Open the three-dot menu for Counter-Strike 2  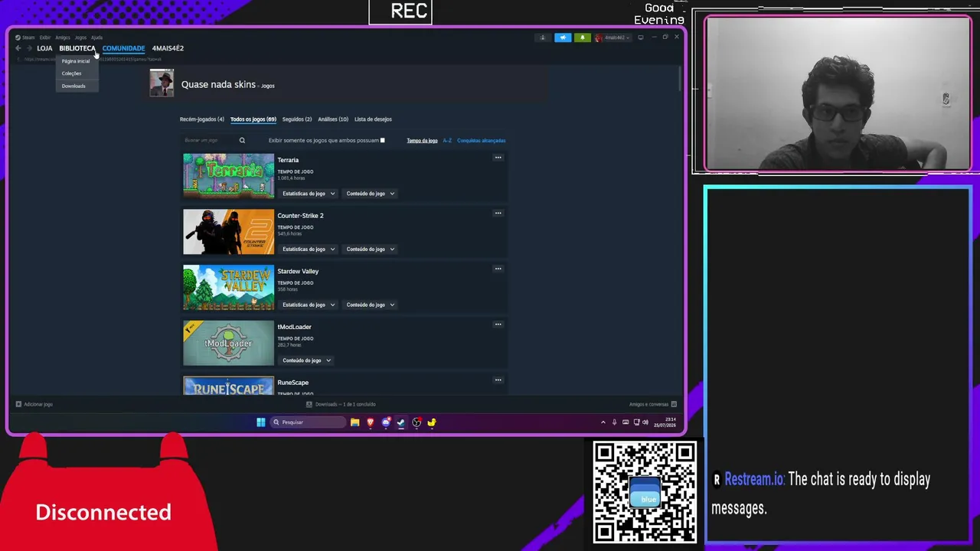point(498,214)
